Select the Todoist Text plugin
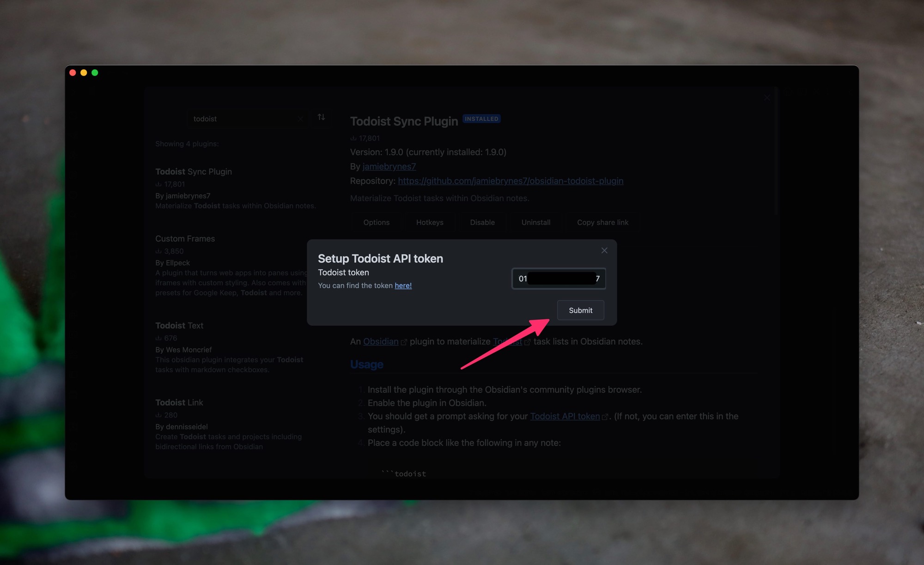The height and width of the screenshot is (565, 924). coord(179,326)
